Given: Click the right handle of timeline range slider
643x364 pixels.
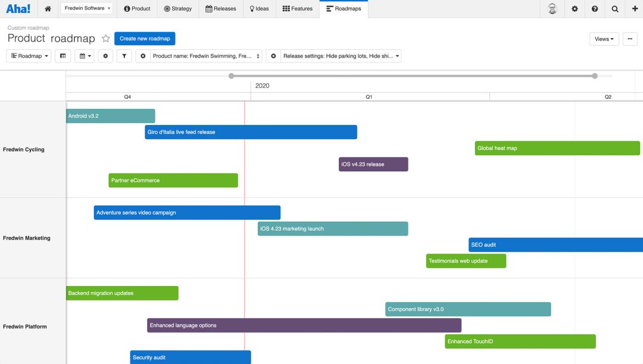Looking at the screenshot, I should (594, 76).
